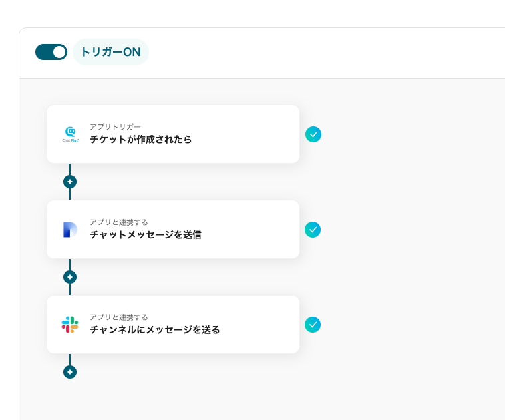505x420 pixels.
Task: Click the Slack logo icon
Action: click(x=70, y=325)
